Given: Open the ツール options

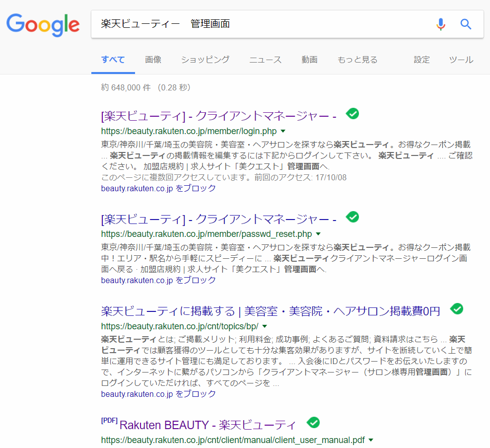Looking at the screenshot, I should pyautogui.click(x=461, y=60).
